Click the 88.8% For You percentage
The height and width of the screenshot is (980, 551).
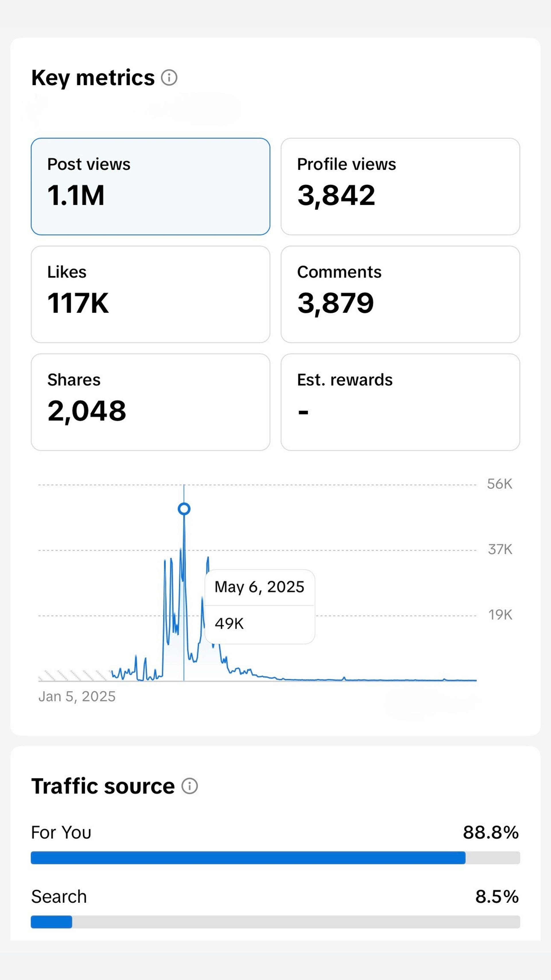[490, 832]
